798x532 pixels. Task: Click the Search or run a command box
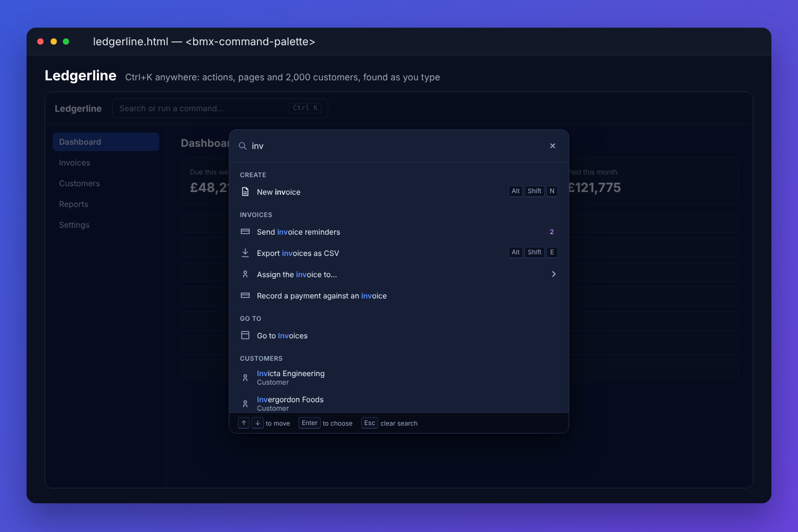tap(220, 109)
